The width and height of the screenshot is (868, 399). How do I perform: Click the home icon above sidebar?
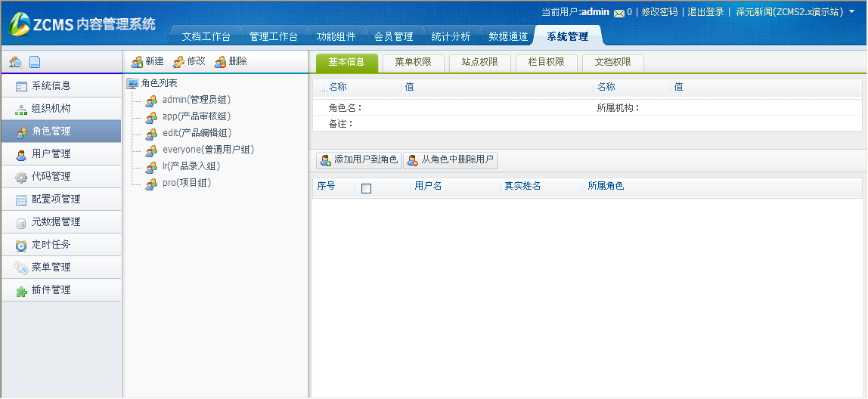15,62
